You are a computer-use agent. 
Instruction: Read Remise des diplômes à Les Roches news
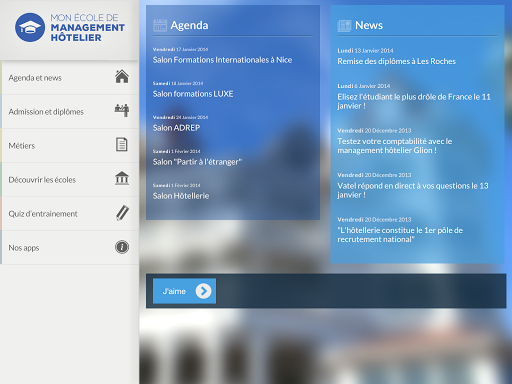coord(396,61)
